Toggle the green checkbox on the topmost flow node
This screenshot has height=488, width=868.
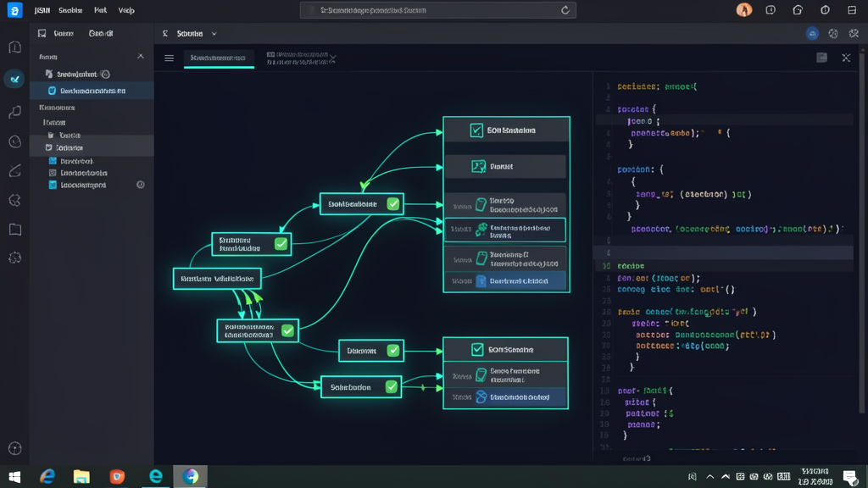[393, 203]
